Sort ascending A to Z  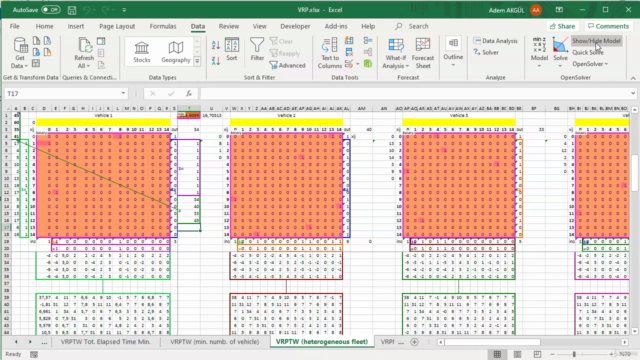point(216,45)
